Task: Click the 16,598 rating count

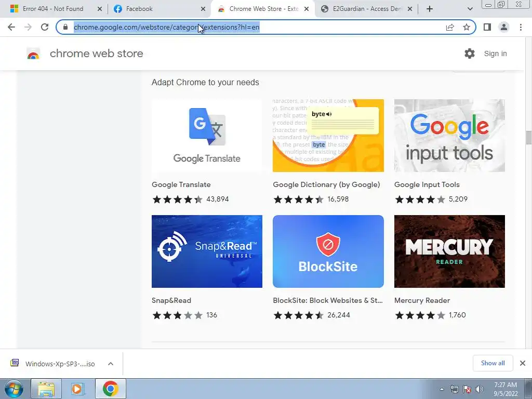Action: point(338,199)
